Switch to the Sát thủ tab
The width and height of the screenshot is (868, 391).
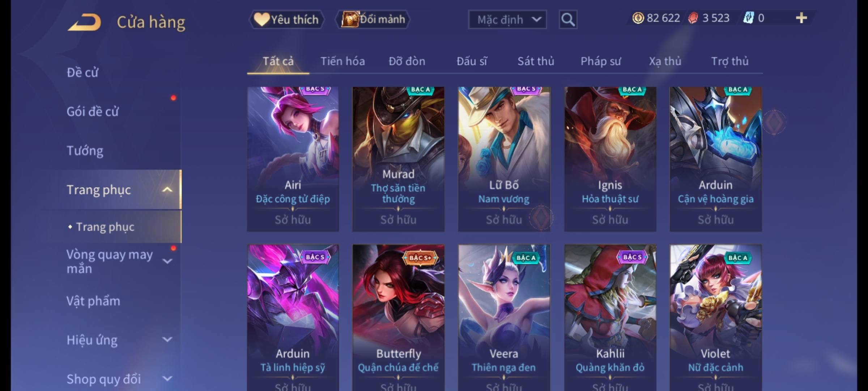point(536,61)
